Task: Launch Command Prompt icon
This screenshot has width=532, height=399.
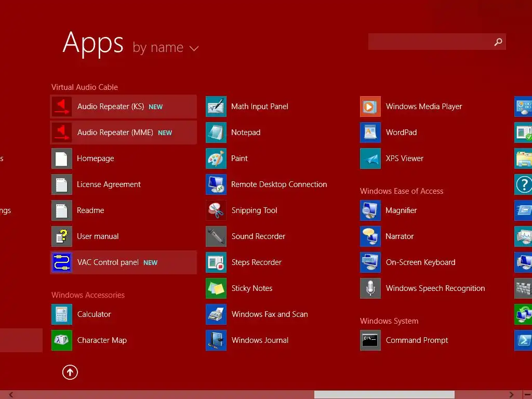Action: [x=370, y=340]
